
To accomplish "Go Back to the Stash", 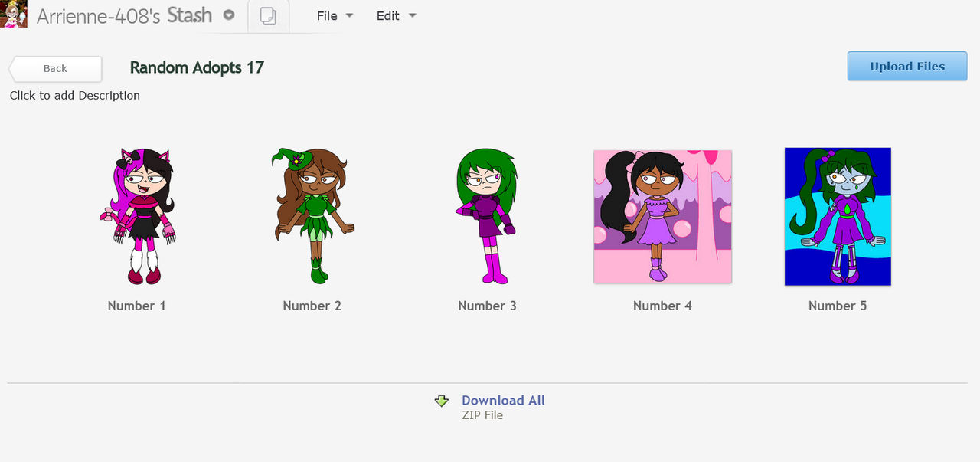I will point(55,68).
